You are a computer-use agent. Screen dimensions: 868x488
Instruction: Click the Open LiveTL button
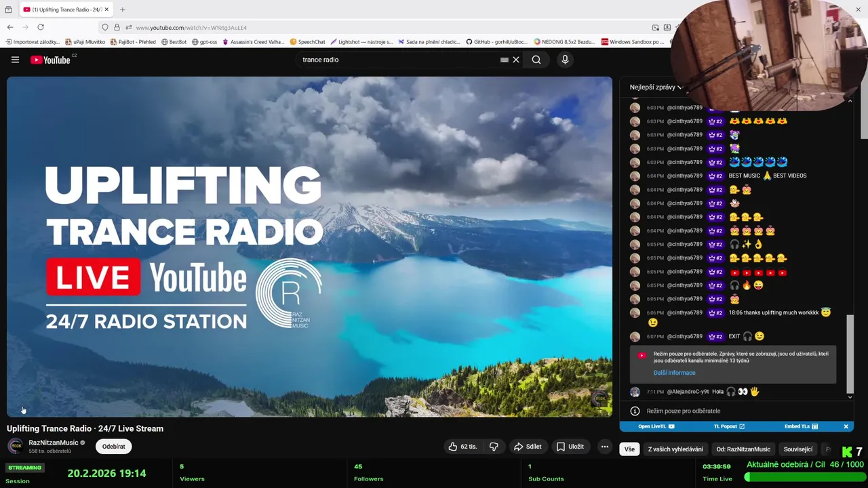(656, 426)
